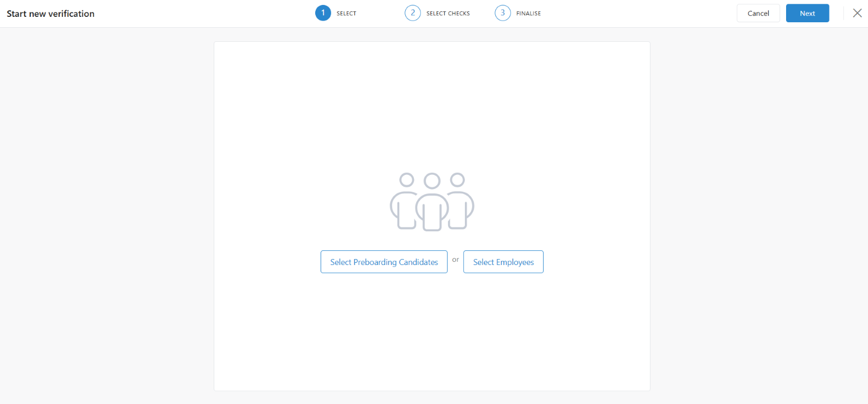Screen dimensions: 868x404
Task: Go to the SELECT step label
Action: [346, 14]
